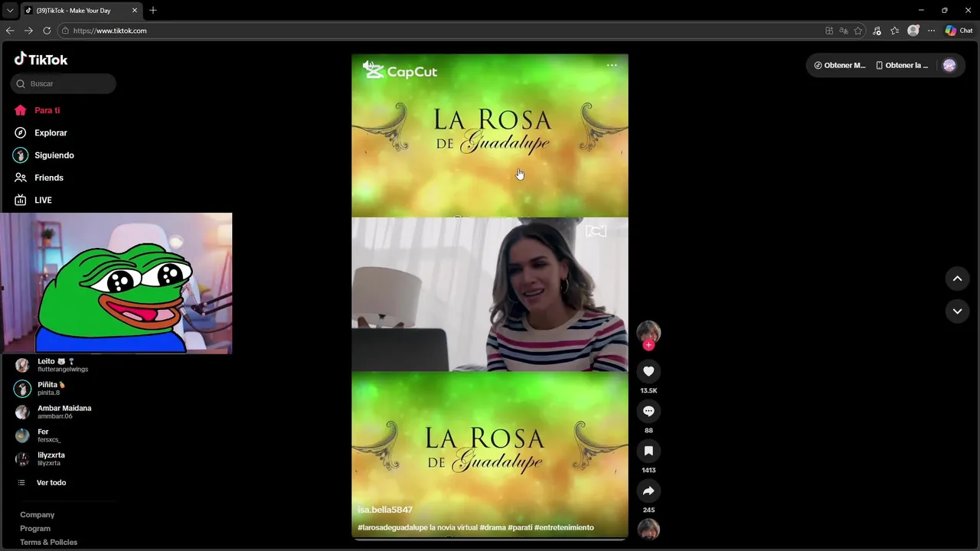Open the media music note icon

[877, 31]
